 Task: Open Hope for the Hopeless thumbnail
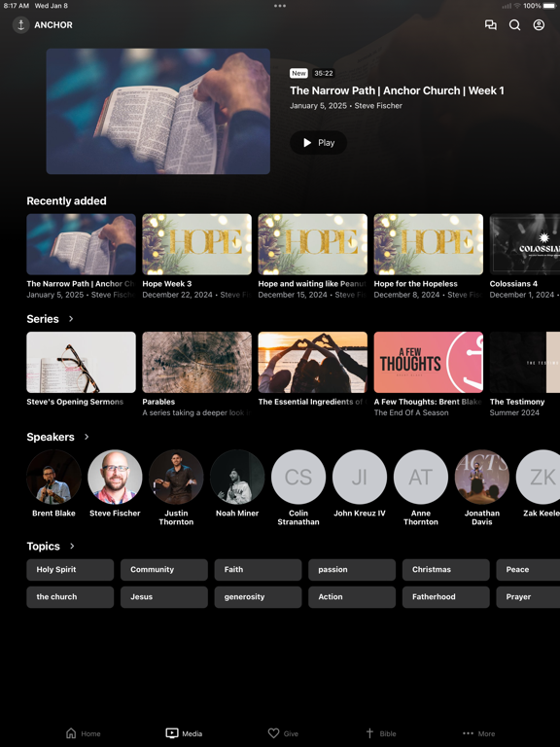click(x=428, y=244)
